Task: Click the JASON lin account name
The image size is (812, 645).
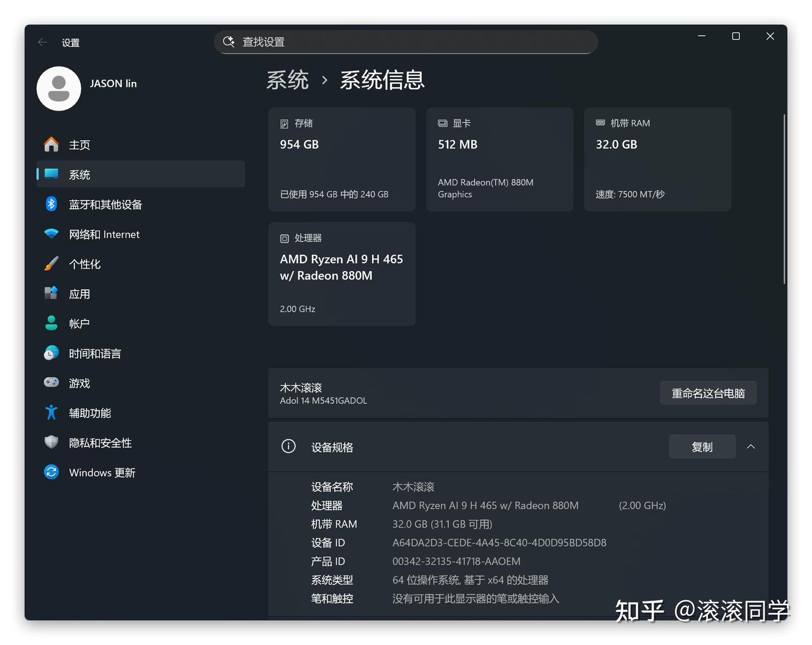Action: (x=113, y=83)
